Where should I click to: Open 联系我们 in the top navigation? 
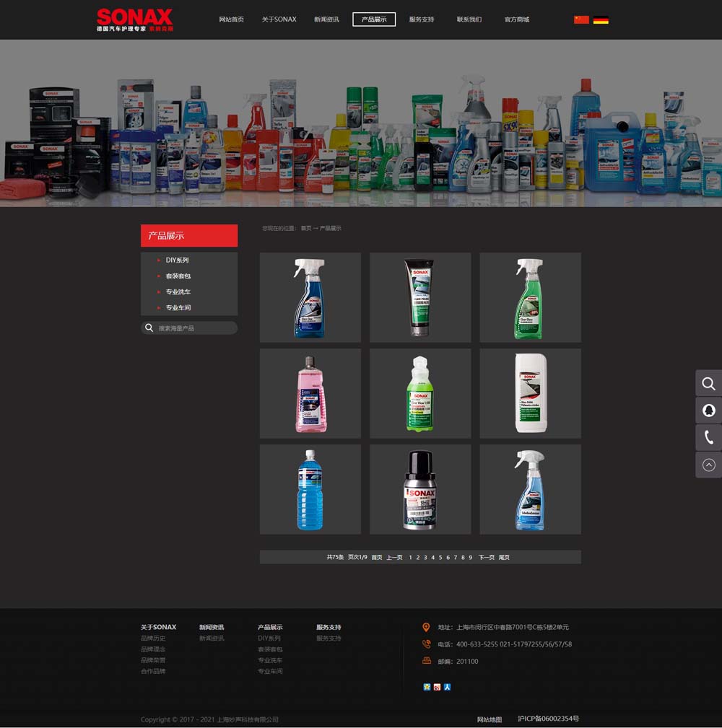pyautogui.click(x=469, y=19)
